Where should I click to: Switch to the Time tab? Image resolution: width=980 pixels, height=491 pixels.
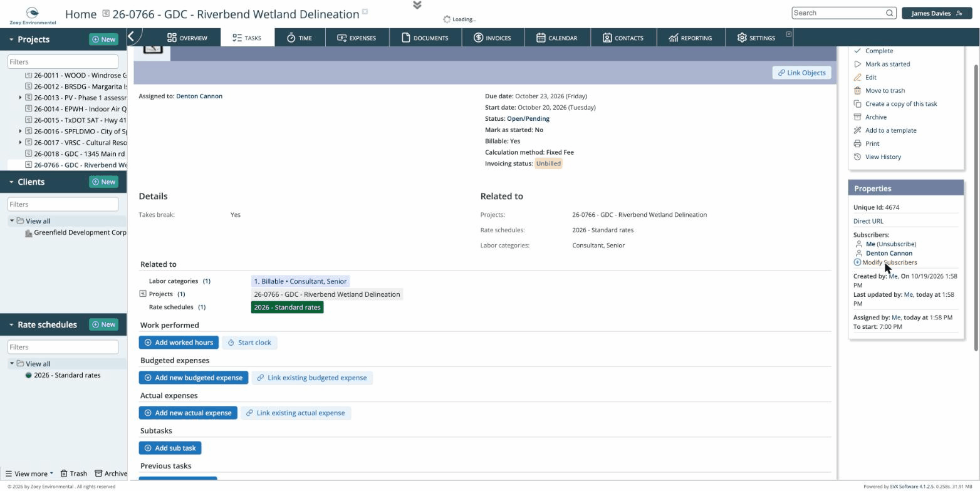click(299, 38)
